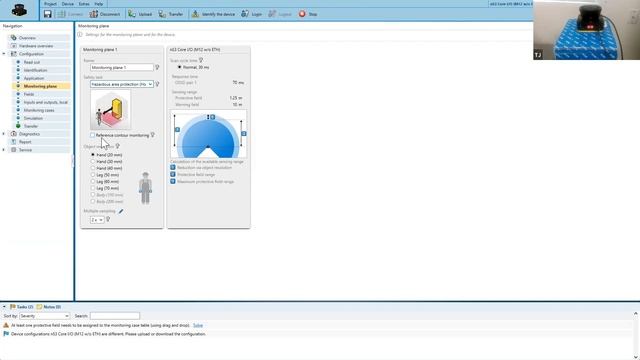Click pencil icon beside Multiple sampling
The image size is (640, 360).
121,211
